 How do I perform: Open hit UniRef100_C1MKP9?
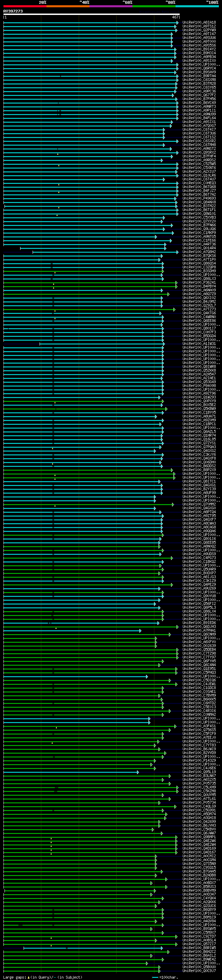coord(199,233)
